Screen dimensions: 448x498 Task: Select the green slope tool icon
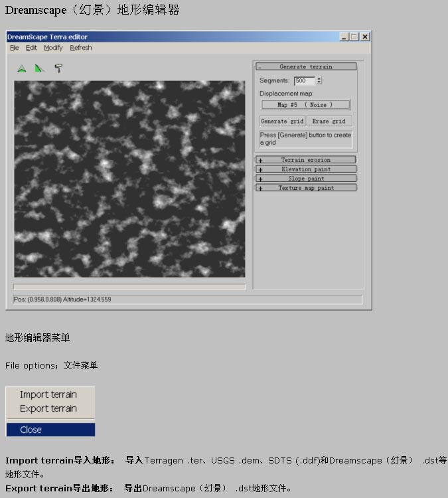(x=39, y=68)
